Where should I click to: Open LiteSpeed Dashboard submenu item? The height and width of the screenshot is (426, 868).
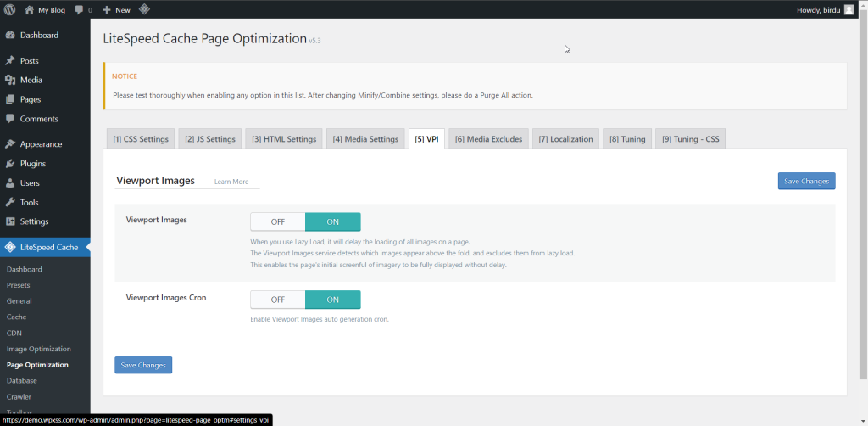tap(25, 269)
